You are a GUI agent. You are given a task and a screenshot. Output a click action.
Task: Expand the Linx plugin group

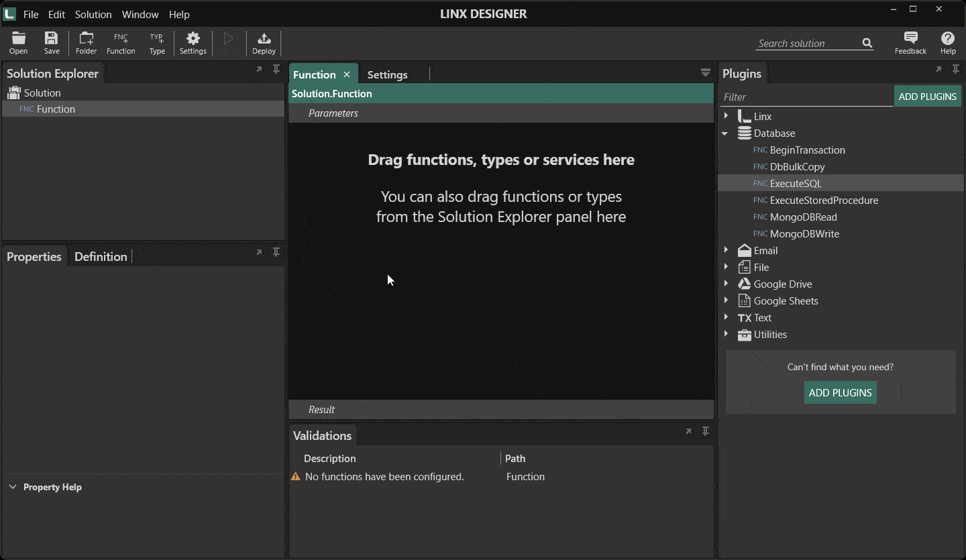(x=726, y=116)
